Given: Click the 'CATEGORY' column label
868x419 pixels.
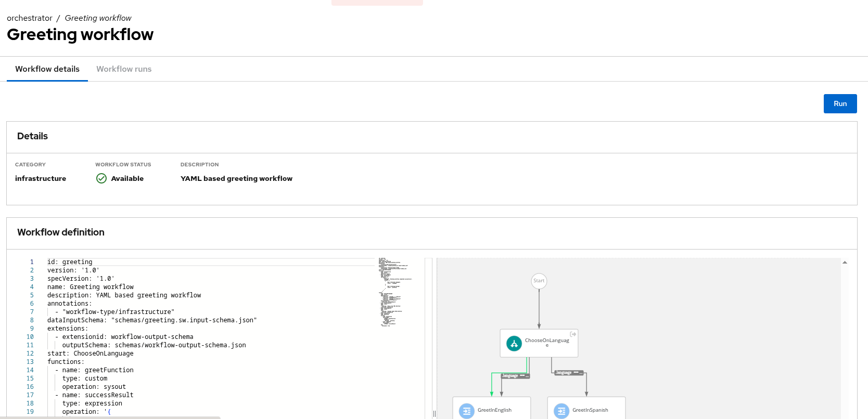Looking at the screenshot, I should tap(30, 164).
